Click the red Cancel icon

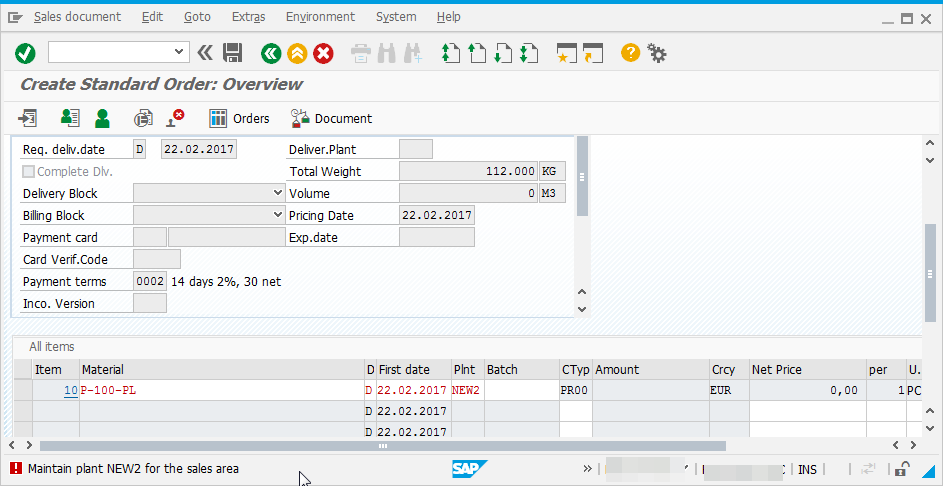tap(324, 54)
